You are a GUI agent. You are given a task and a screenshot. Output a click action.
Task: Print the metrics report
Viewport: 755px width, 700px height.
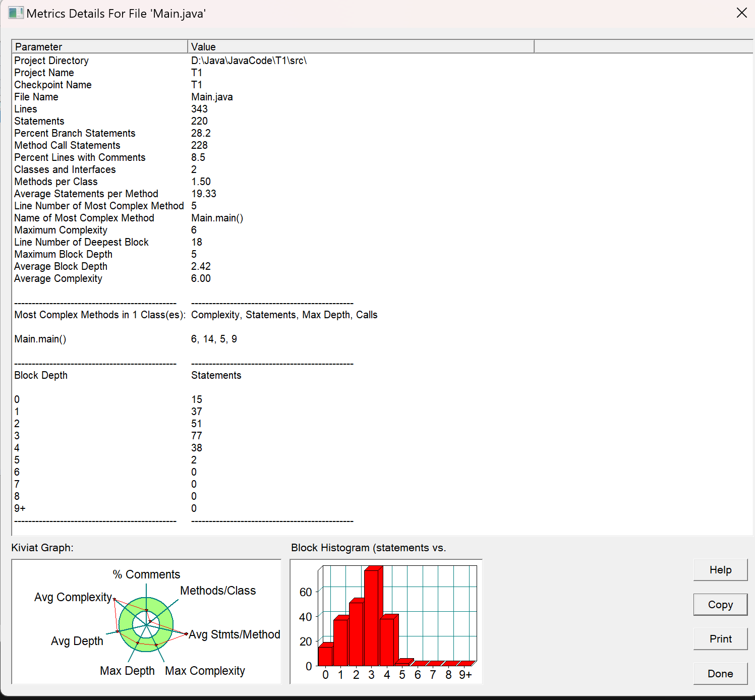tap(720, 639)
